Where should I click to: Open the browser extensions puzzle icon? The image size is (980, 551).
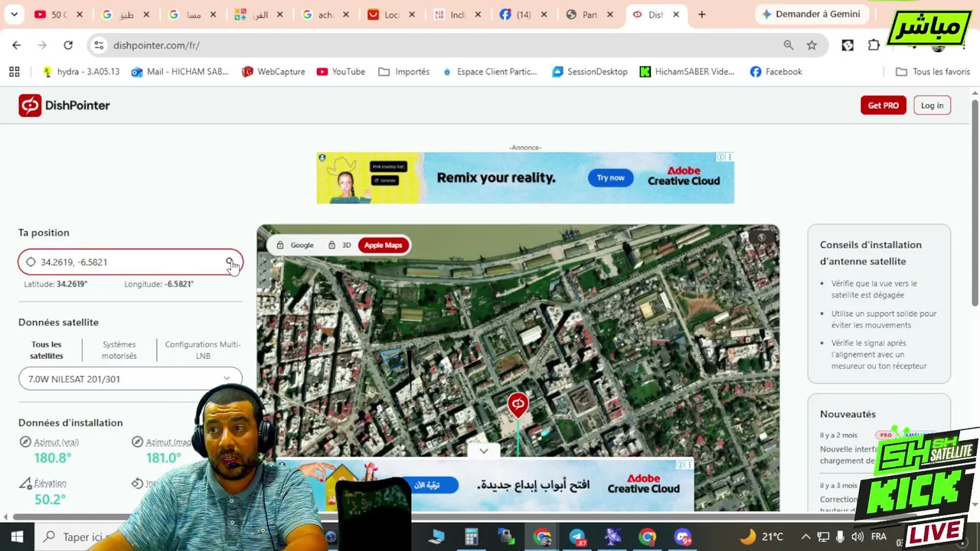(874, 45)
